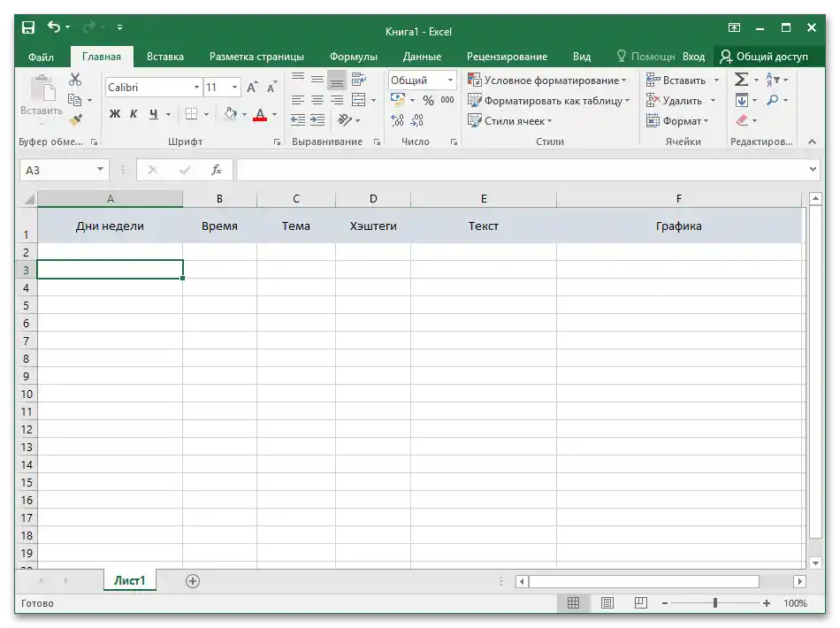The height and width of the screenshot is (628, 840).
Task: Click the zoom slider handle
Action: [x=715, y=603]
